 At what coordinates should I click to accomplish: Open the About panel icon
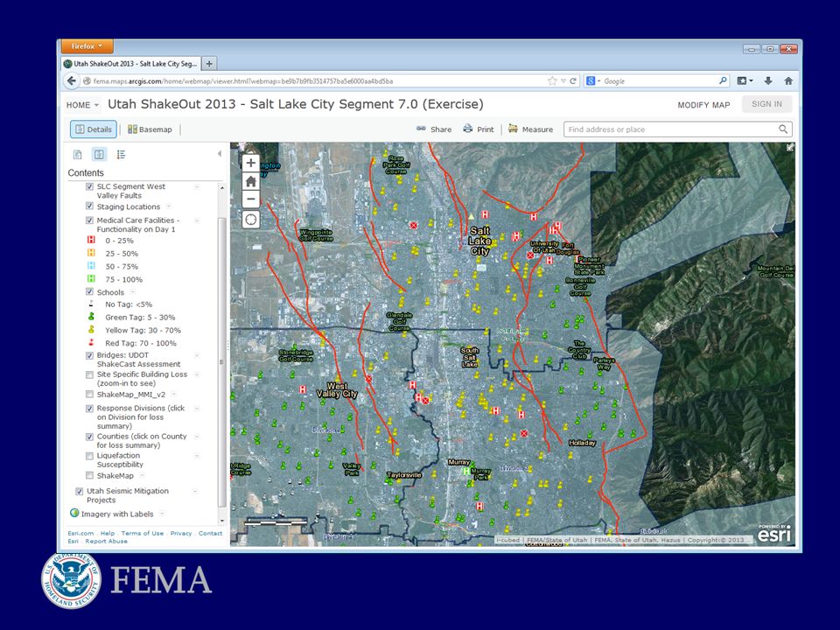78,155
